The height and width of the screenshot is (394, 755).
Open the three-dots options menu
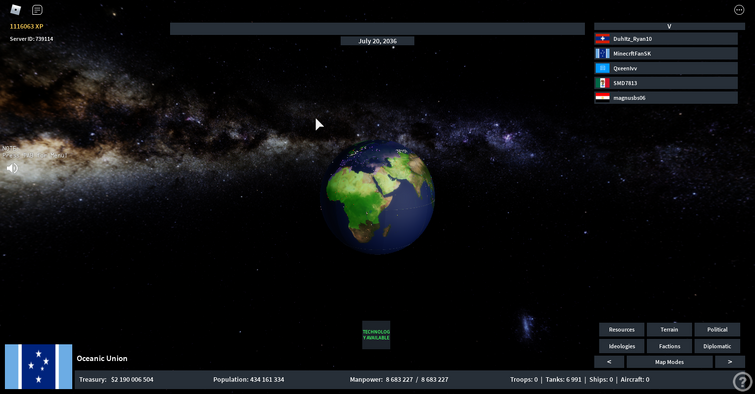tap(739, 10)
